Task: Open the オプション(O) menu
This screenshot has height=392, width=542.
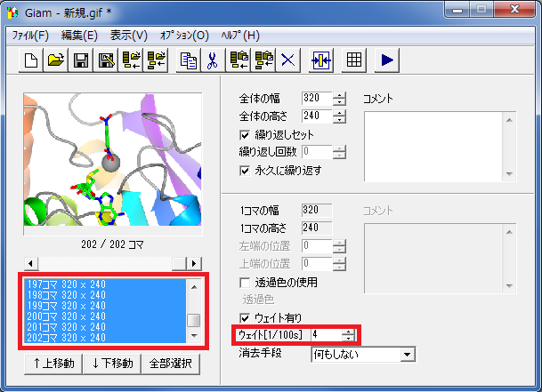Action: pyautogui.click(x=183, y=36)
